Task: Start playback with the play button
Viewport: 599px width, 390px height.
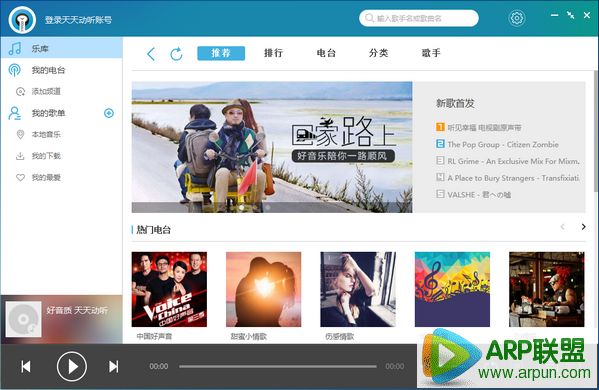Action: point(72,366)
